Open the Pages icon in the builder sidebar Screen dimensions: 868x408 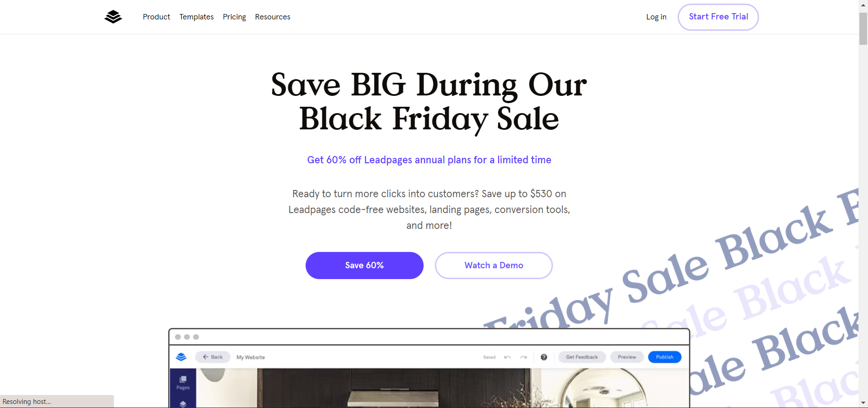[183, 382]
